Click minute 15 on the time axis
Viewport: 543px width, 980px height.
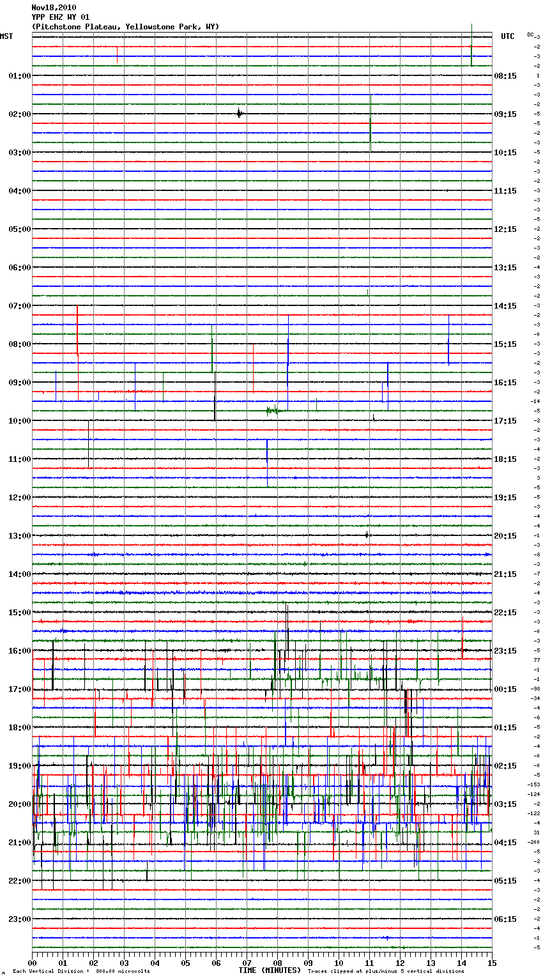pos(492,963)
